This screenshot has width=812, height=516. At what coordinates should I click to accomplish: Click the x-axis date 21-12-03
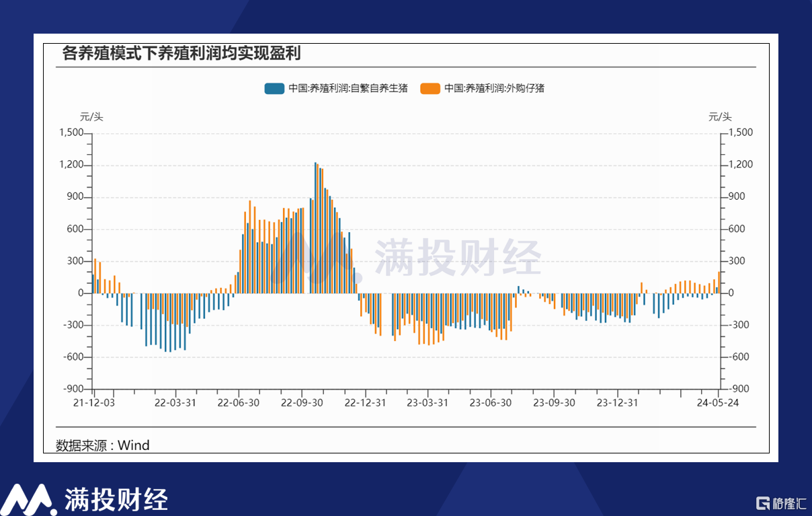tap(94, 403)
